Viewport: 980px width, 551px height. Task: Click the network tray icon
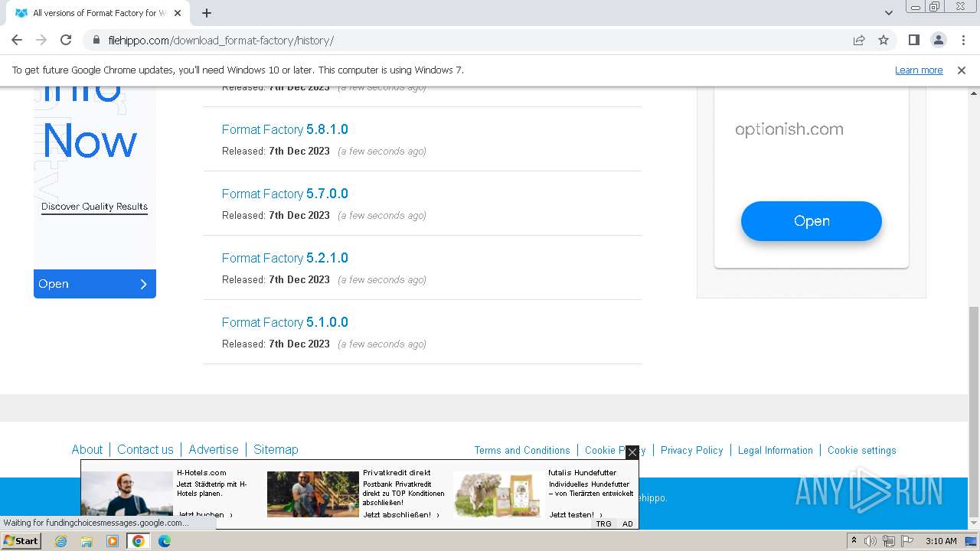(x=888, y=541)
